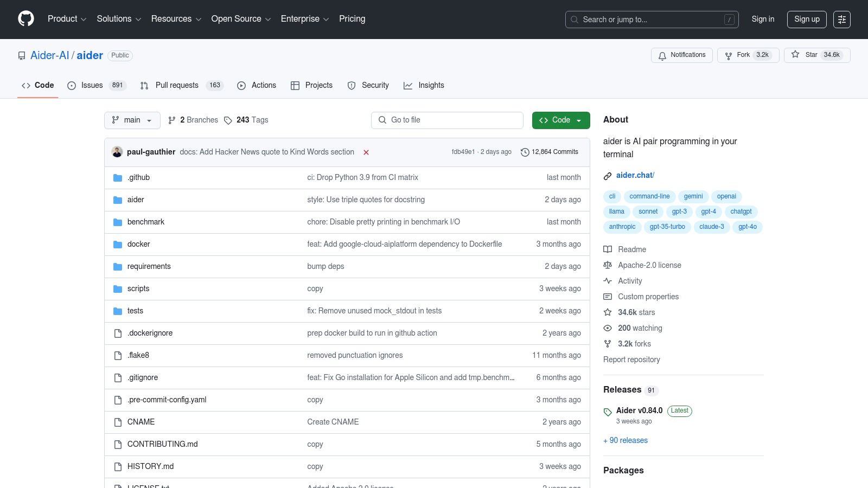Click the notifications bell icon
868x488 pixels.
click(662, 55)
